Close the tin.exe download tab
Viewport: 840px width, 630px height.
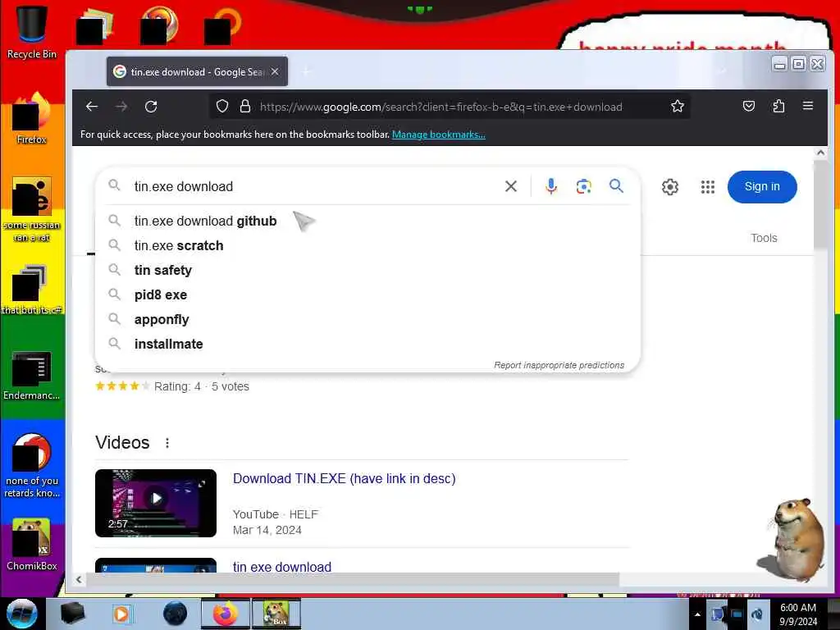pyautogui.click(x=275, y=71)
